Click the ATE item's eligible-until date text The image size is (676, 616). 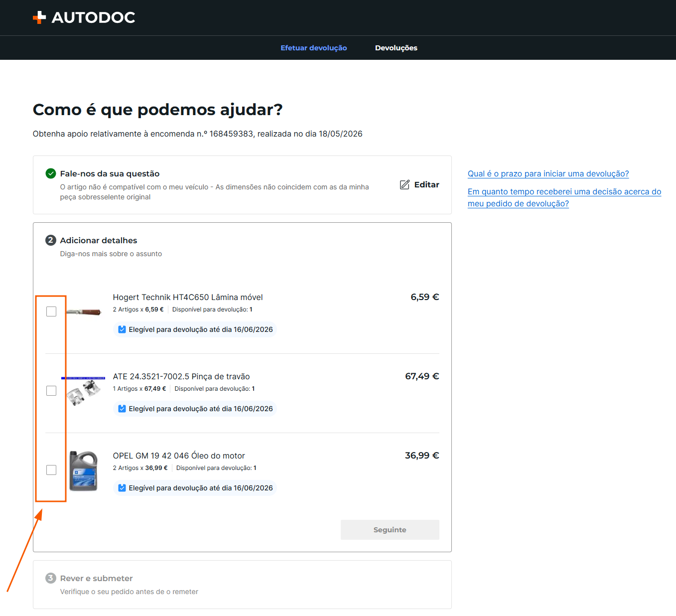[201, 409]
